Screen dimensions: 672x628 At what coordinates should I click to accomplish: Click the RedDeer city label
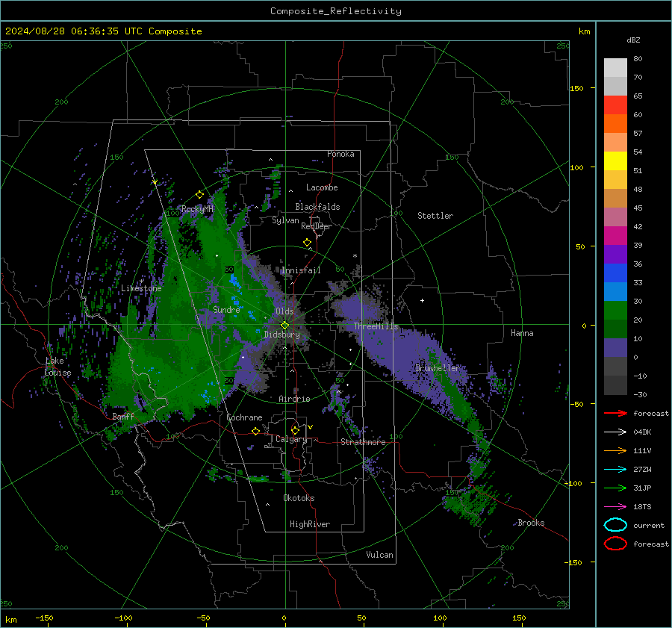pos(317,226)
